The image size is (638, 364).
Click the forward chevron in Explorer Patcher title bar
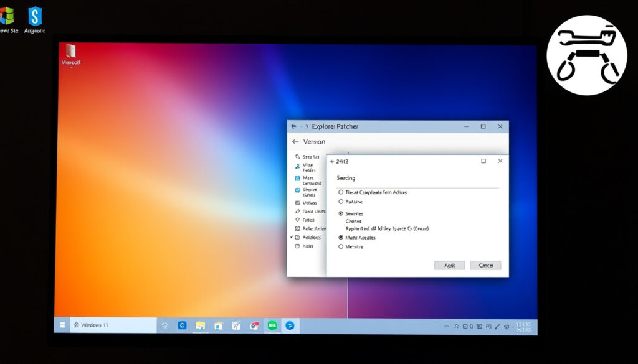307,126
